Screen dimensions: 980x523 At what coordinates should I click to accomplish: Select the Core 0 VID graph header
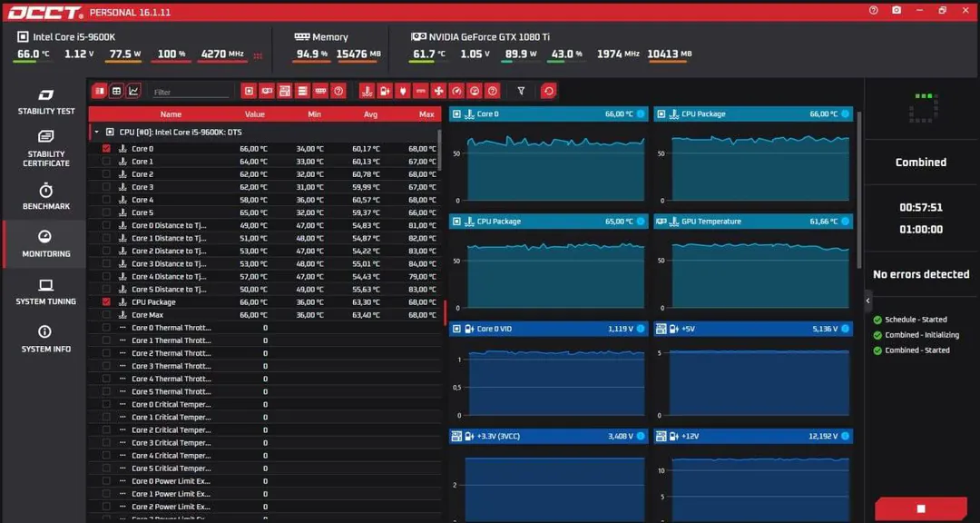pos(548,329)
